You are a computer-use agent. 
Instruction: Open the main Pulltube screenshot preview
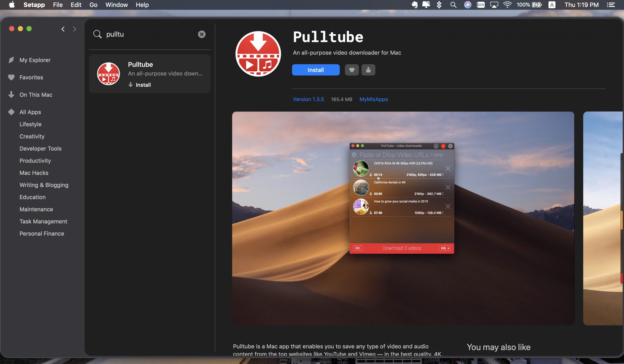(x=403, y=218)
